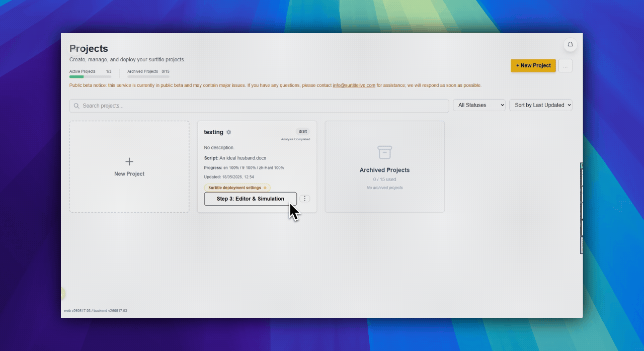Image resolution: width=644 pixels, height=351 pixels.
Task: Click the Updated 18/05/2026 line
Action: (x=229, y=177)
